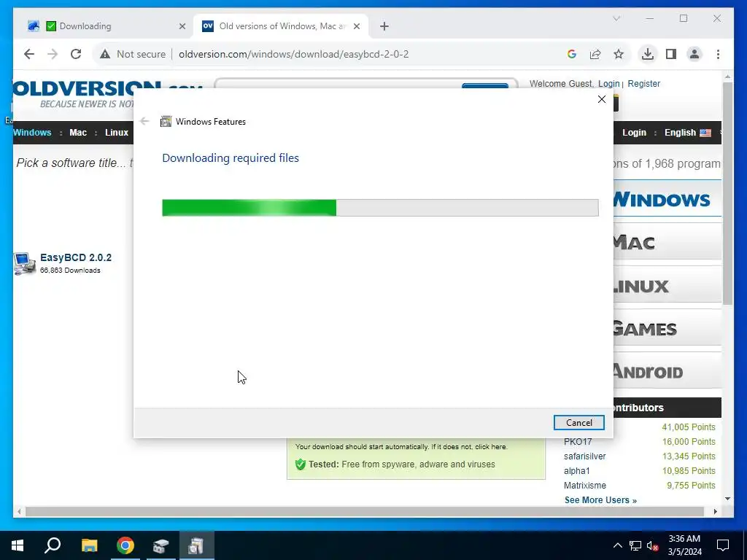Close the Old versions tab
The height and width of the screenshot is (560, 747).
click(x=356, y=26)
